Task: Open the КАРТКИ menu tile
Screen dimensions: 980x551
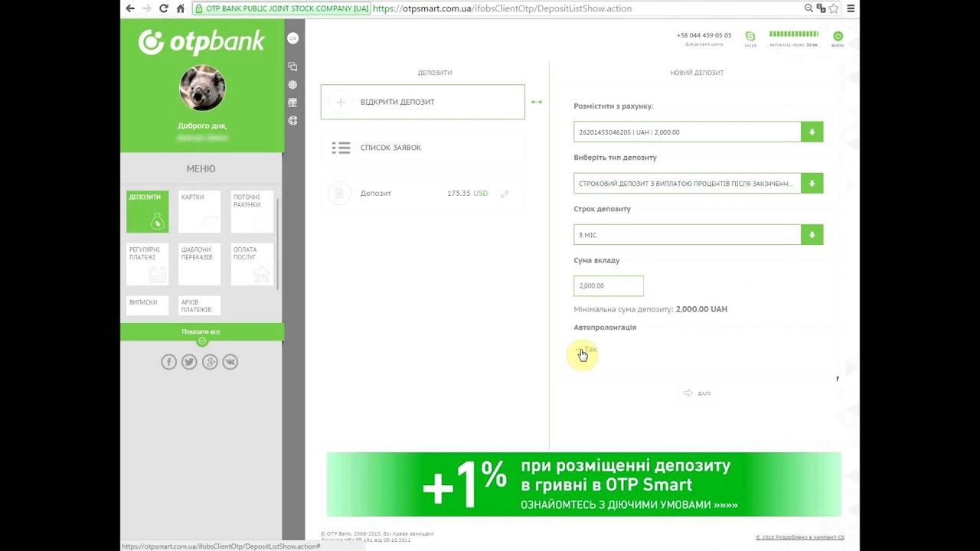Action: [x=199, y=211]
